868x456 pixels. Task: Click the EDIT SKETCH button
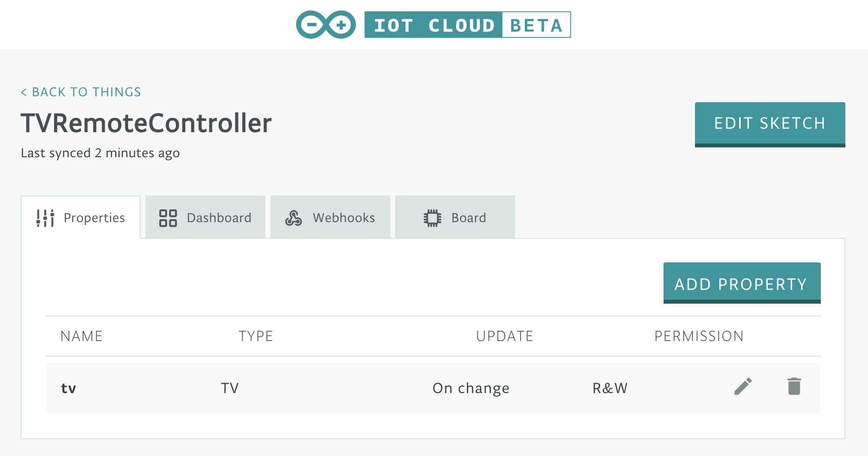click(x=769, y=123)
